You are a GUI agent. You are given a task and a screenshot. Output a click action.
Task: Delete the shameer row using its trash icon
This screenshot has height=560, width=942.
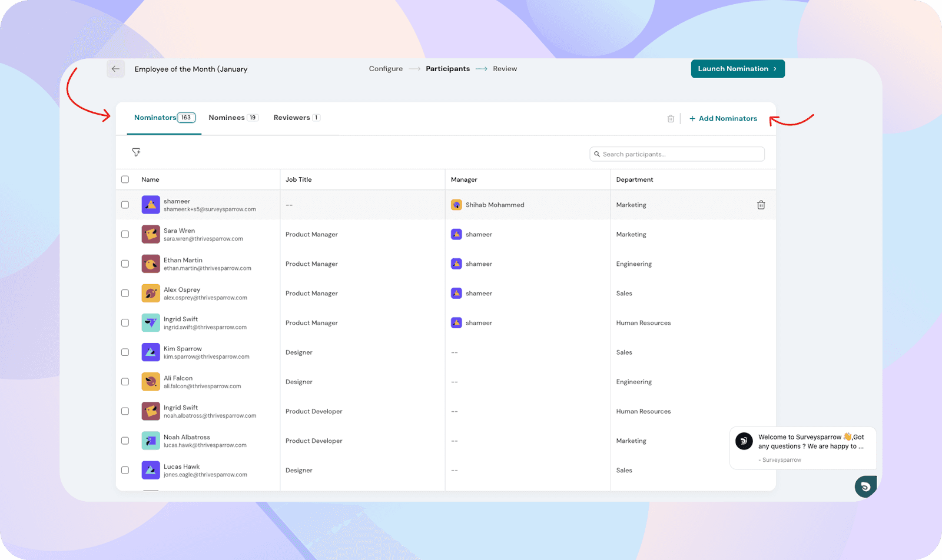[x=761, y=205]
